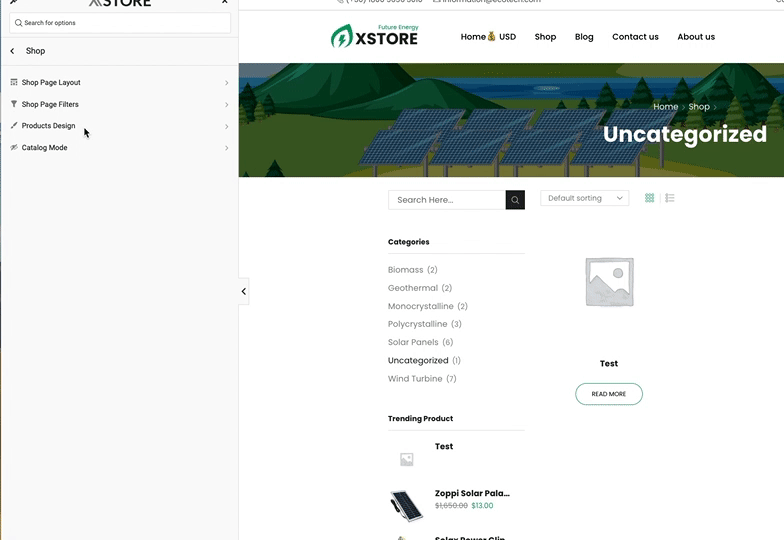
Task: Click Test title in Trending Product
Action: (x=444, y=446)
